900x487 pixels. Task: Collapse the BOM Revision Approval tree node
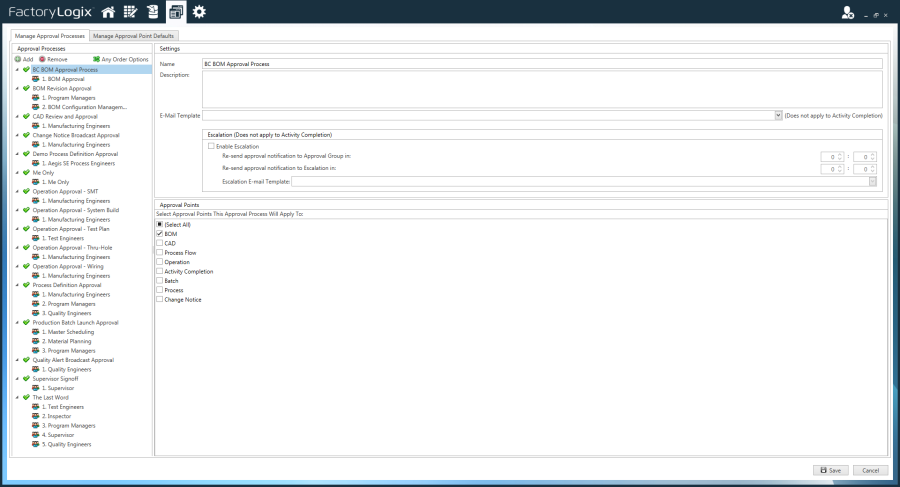[x=17, y=88]
